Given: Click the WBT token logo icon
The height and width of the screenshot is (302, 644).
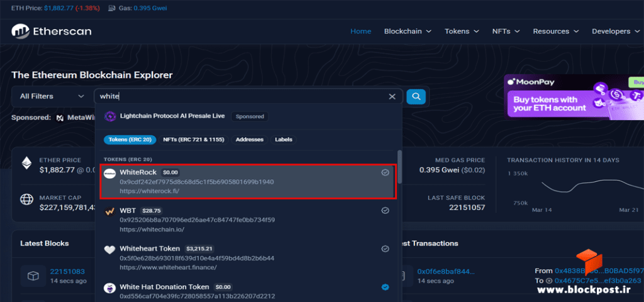Looking at the screenshot, I should (109, 211).
